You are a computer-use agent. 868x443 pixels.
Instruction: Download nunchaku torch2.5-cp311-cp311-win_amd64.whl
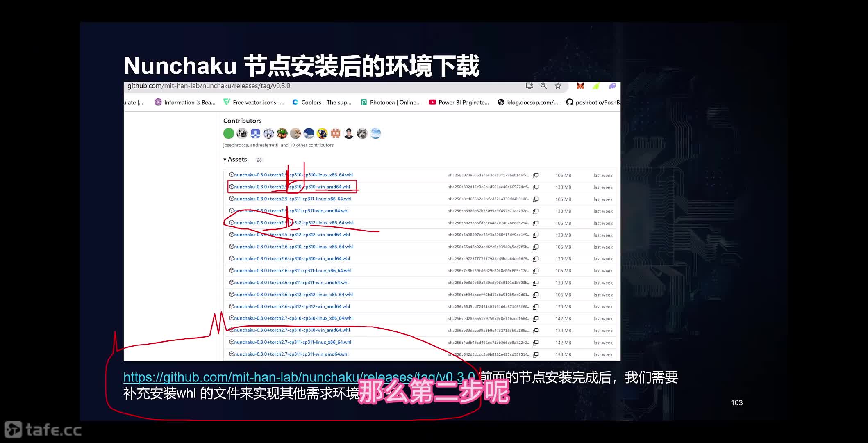tap(291, 210)
